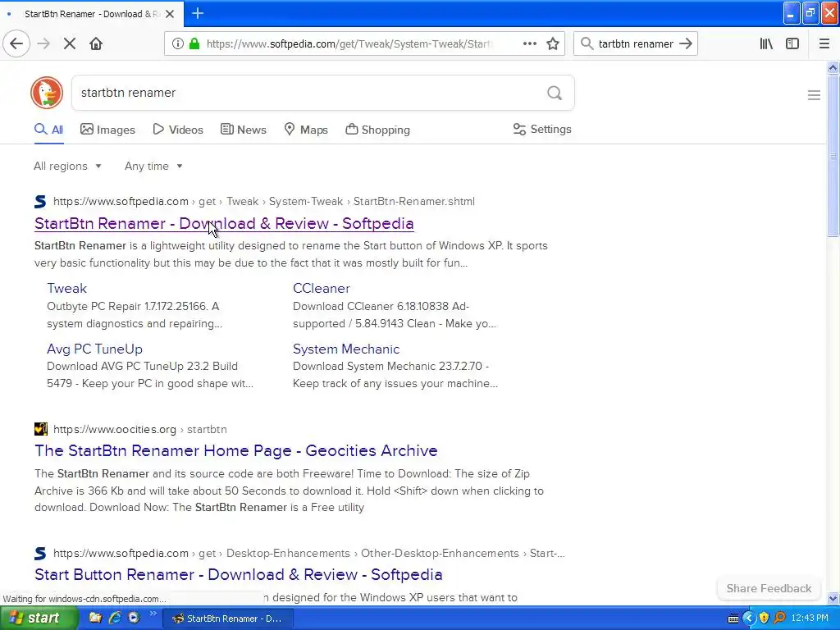The width and height of the screenshot is (840, 630).
Task: Stop loading the page
Action: point(70,43)
